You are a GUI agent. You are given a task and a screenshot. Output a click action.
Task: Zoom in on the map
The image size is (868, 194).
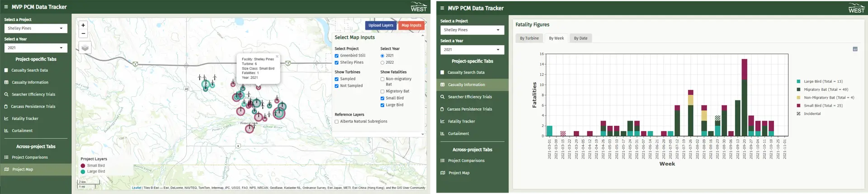coord(83,25)
